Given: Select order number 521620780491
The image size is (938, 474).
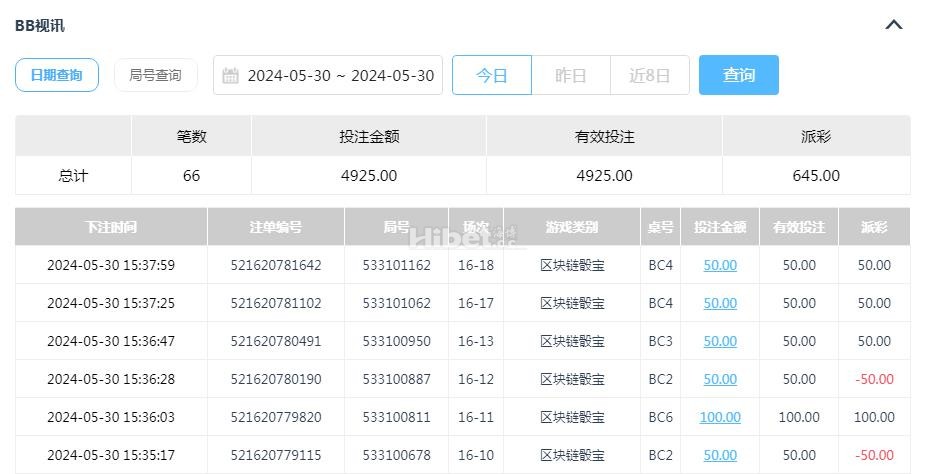Looking at the screenshot, I should coord(276,341).
